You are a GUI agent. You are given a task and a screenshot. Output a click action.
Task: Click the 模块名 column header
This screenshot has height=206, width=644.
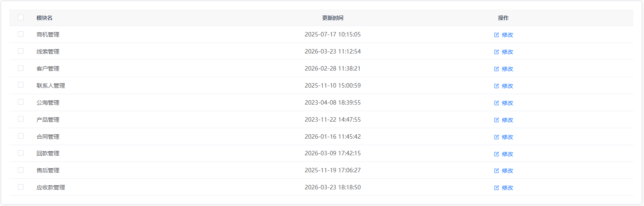(44, 18)
